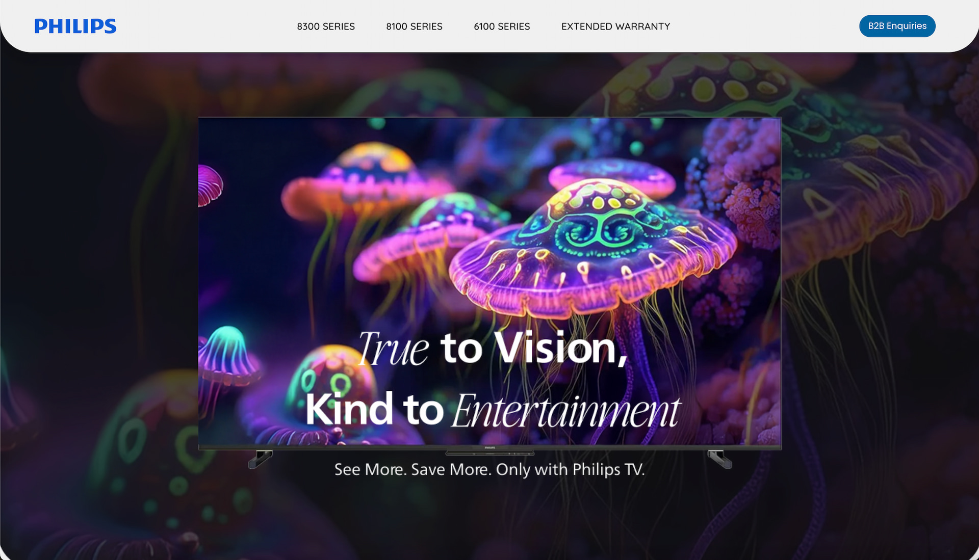
Task: Go to the 6100 SERIES section
Action: (x=502, y=26)
